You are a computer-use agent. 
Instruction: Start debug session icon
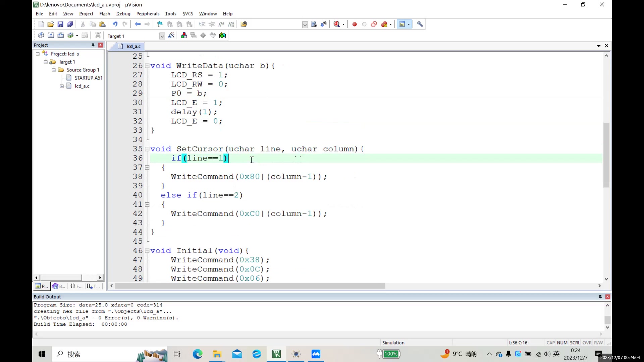click(x=337, y=24)
